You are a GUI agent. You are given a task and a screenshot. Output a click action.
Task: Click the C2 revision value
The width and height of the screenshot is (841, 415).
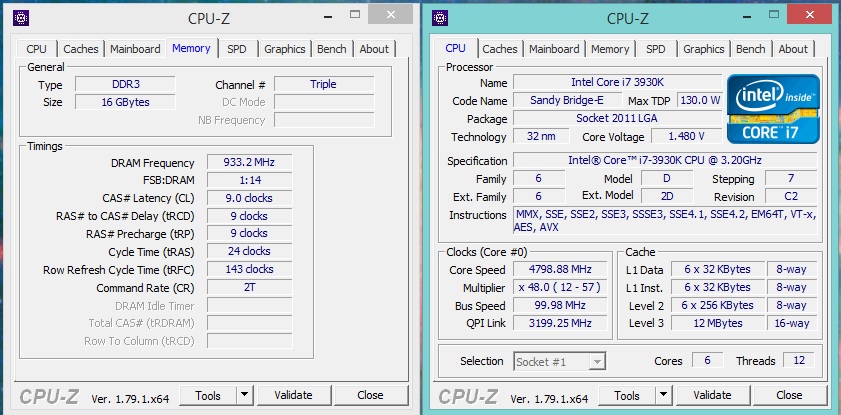791,196
